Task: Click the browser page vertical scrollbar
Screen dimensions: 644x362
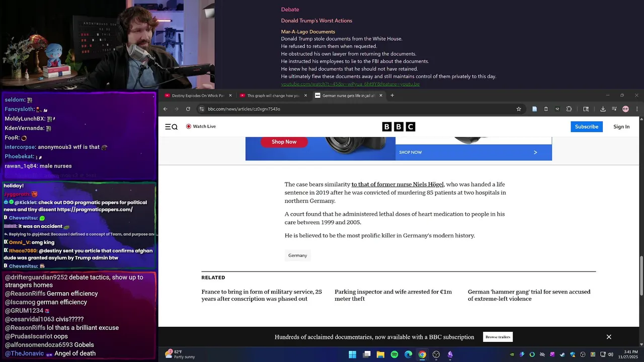Action: tap(641, 276)
